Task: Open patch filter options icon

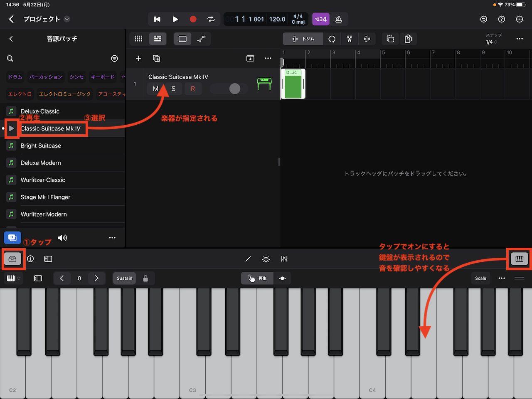Action: point(115,59)
